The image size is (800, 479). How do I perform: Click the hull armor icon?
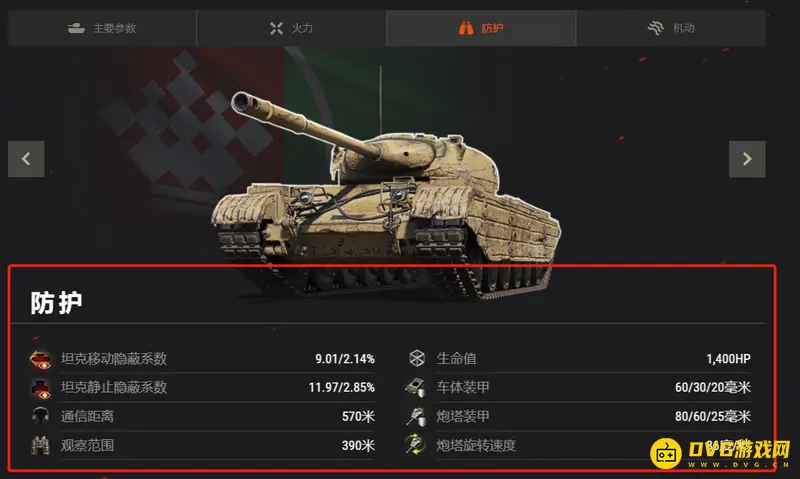[x=415, y=388]
